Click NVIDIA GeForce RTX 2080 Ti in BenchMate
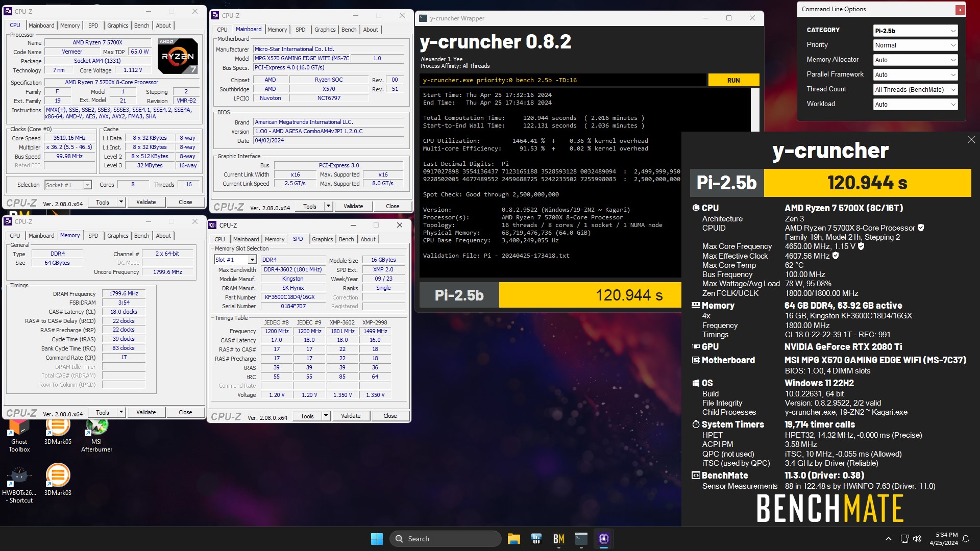 (x=843, y=347)
